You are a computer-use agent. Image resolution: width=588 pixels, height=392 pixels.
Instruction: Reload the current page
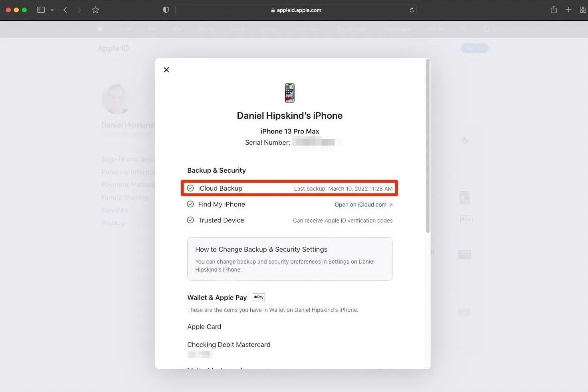click(412, 10)
